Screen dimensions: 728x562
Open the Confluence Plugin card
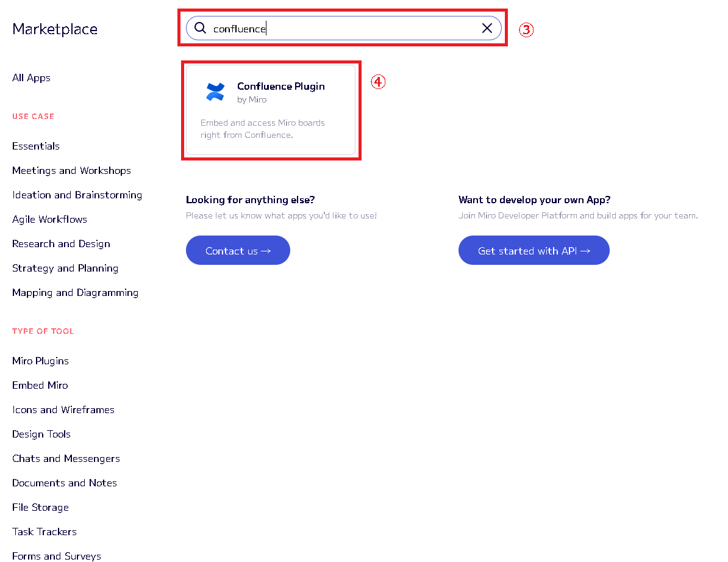click(x=271, y=110)
